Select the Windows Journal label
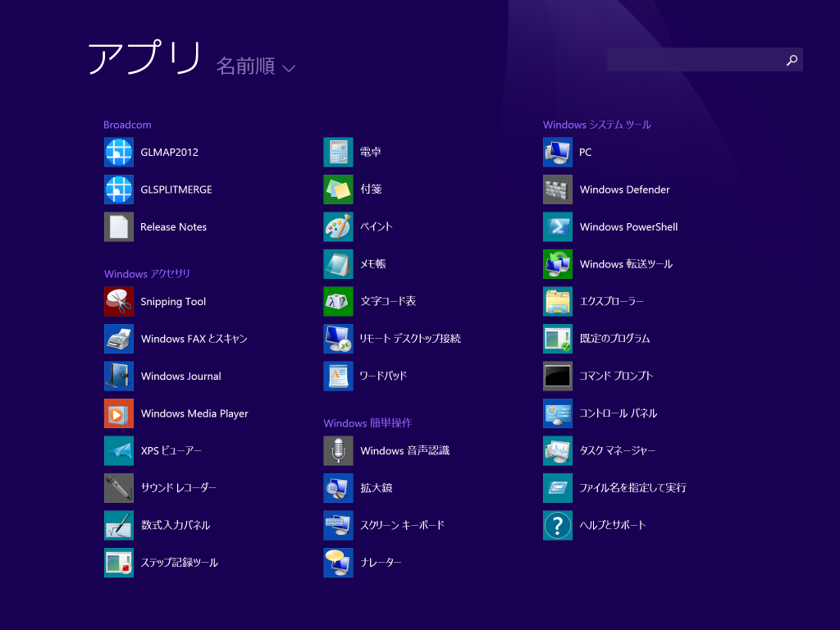 click(x=181, y=376)
